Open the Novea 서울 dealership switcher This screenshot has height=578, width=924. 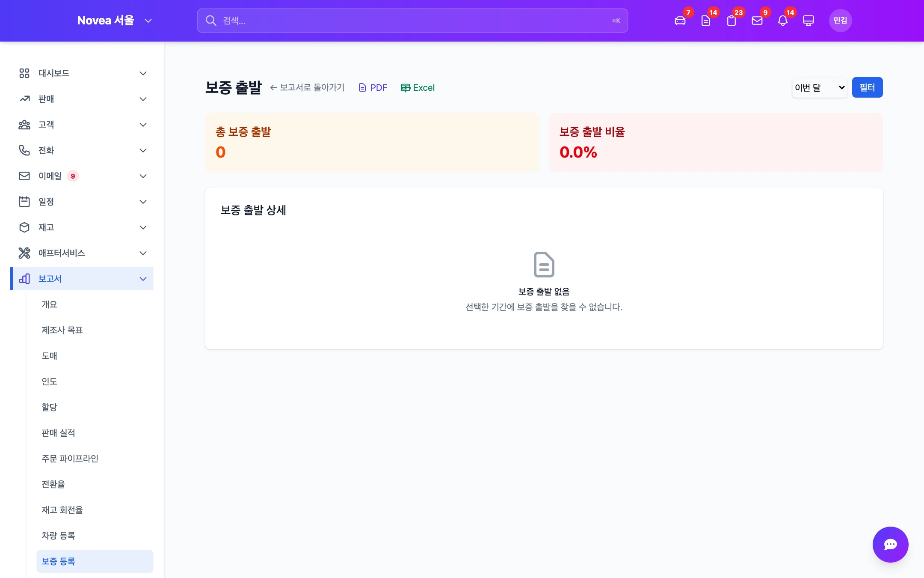115,21
